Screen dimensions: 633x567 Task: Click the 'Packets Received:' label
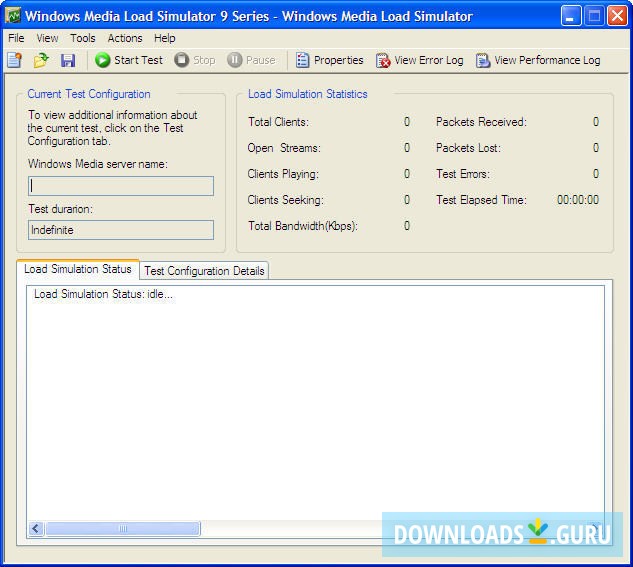click(x=481, y=122)
